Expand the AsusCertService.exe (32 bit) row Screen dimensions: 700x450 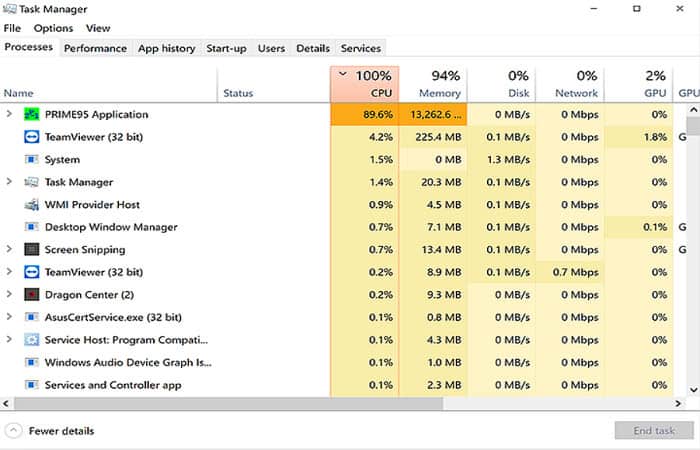pos(9,317)
